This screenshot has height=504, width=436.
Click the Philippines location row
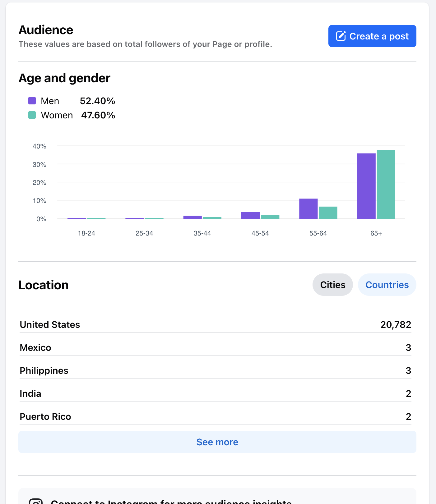pyautogui.click(x=215, y=370)
